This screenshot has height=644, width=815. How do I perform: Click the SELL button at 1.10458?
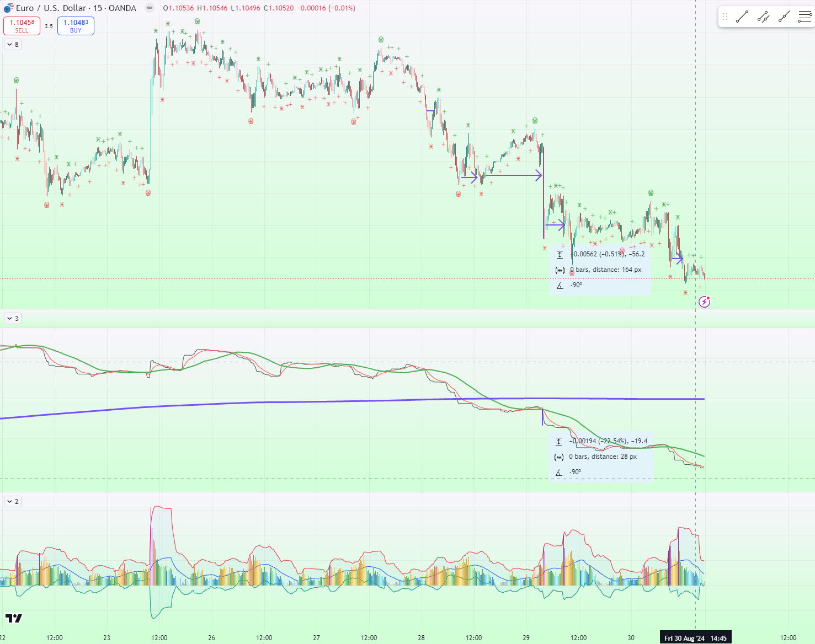(x=22, y=25)
